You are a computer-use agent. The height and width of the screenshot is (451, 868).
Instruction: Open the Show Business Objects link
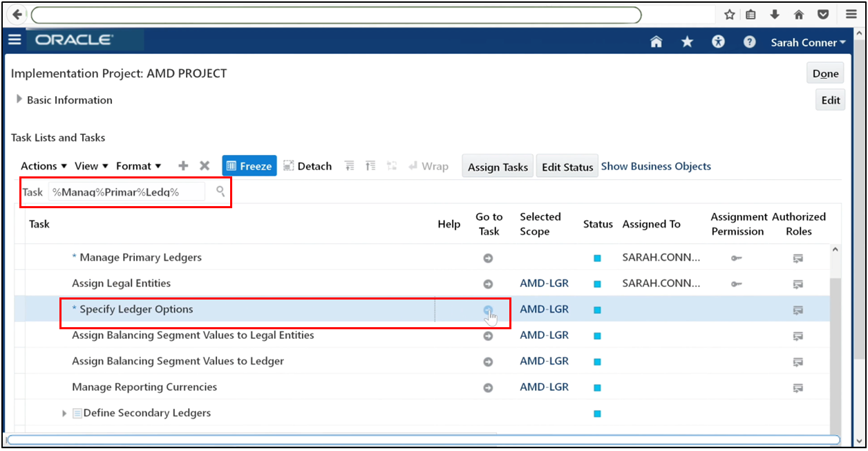(x=655, y=166)
